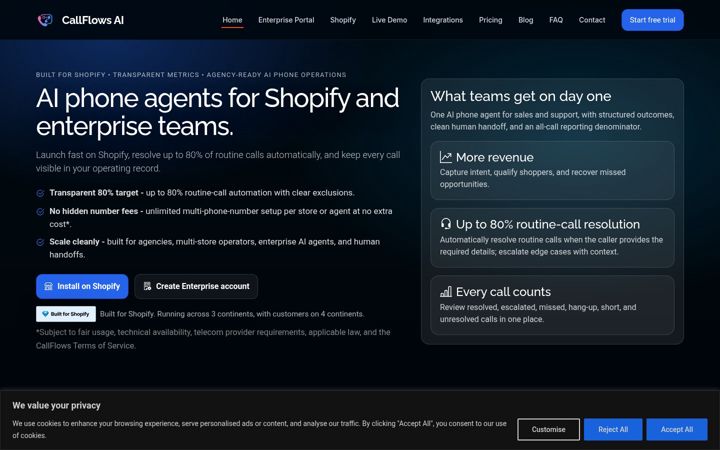The width and height of the screenshot is (720, 450).
Task: Select the Every call counts card
Action: pos(552,305)
